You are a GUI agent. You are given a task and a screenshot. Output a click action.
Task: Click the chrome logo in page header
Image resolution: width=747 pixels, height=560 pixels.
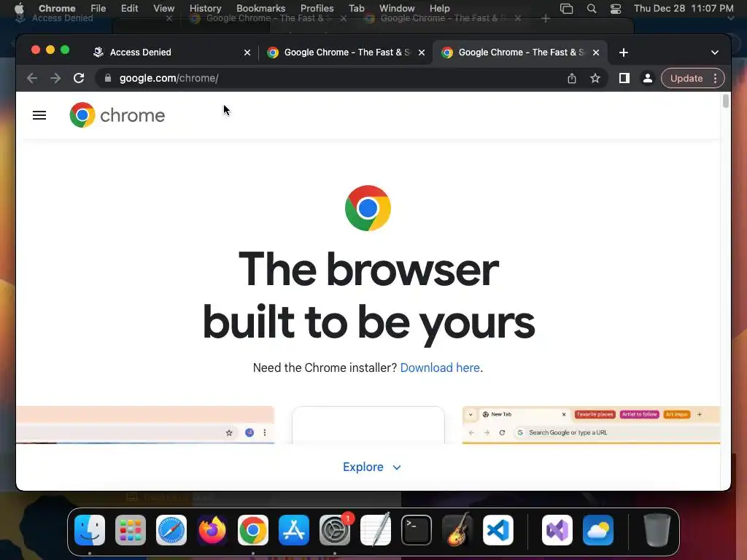[x=117, y=115]
